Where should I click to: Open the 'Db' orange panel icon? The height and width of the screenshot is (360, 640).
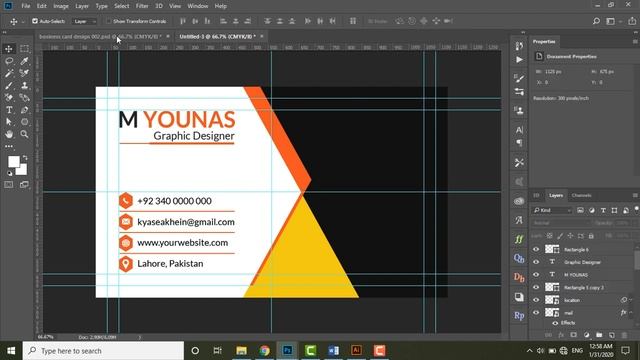click(519, 278)
